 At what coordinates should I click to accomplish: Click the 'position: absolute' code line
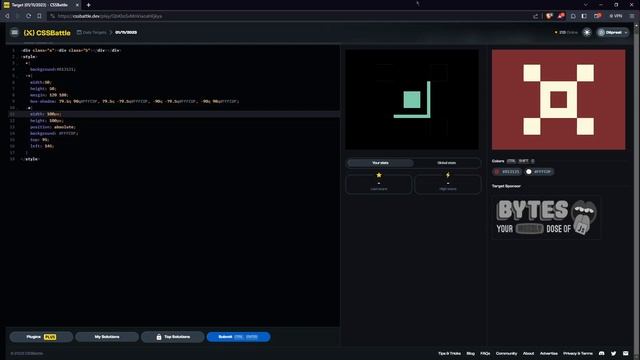coord(53,127)
